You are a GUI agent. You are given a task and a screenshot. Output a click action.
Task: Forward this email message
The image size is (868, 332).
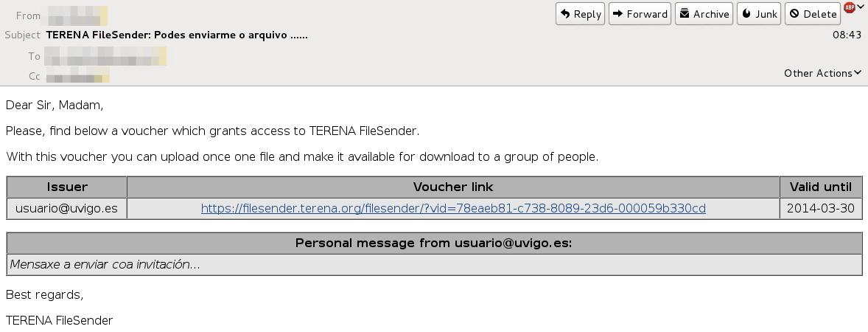pos(640,14)
